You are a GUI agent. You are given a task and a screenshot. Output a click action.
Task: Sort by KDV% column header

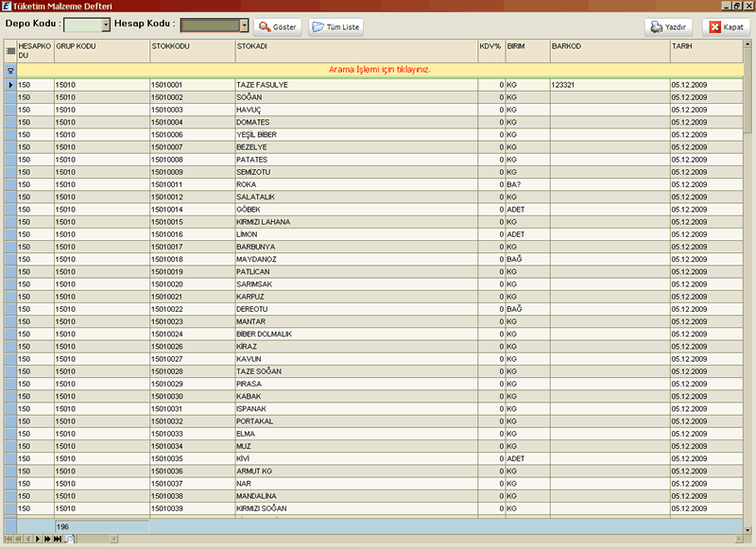click(491, 51)
